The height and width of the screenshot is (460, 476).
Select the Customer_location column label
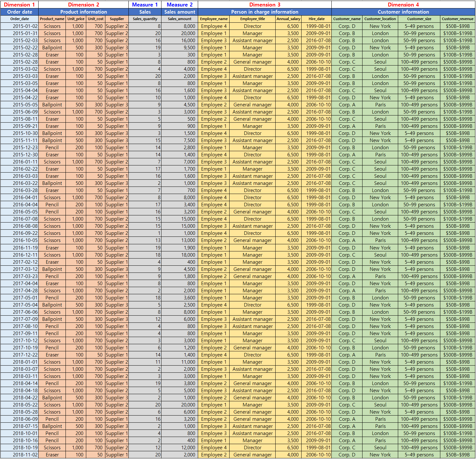tap(380, 19)
